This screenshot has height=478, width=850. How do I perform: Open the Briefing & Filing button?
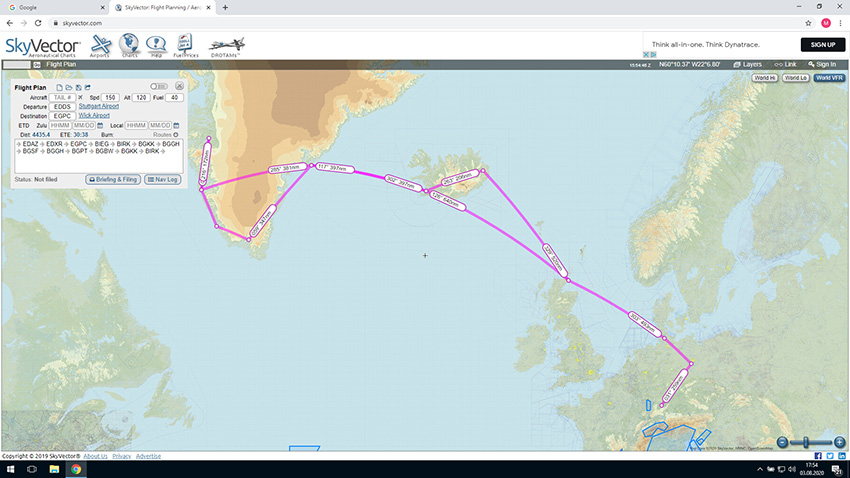(x=113, y=179)
